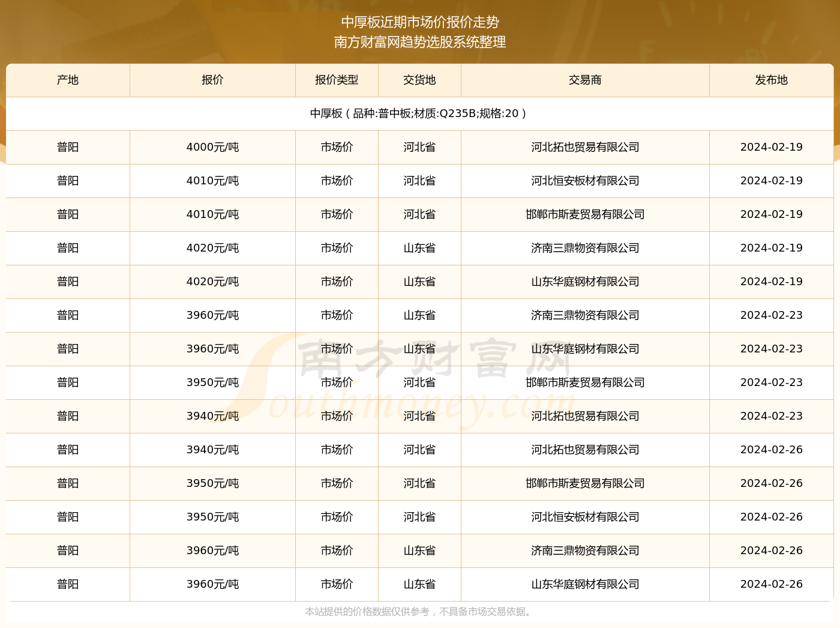Click the title 中厚板近期市场价报价走势
This screenshot has height=628, width=840.
tap(420, 22)
